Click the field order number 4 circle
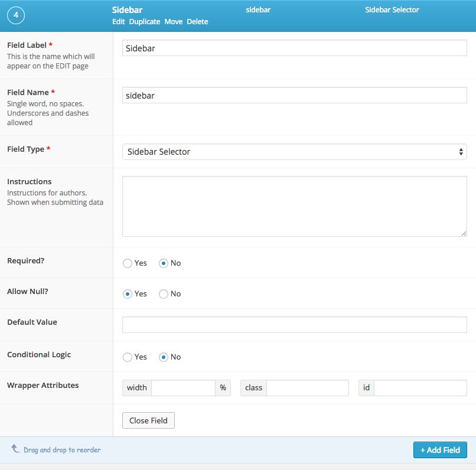476x470 pixels. point(16,15)
